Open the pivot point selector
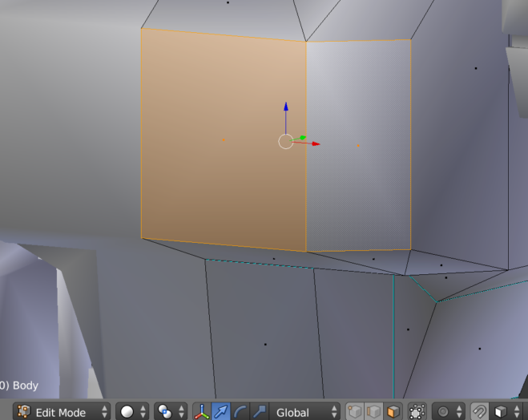 (169, 412)
